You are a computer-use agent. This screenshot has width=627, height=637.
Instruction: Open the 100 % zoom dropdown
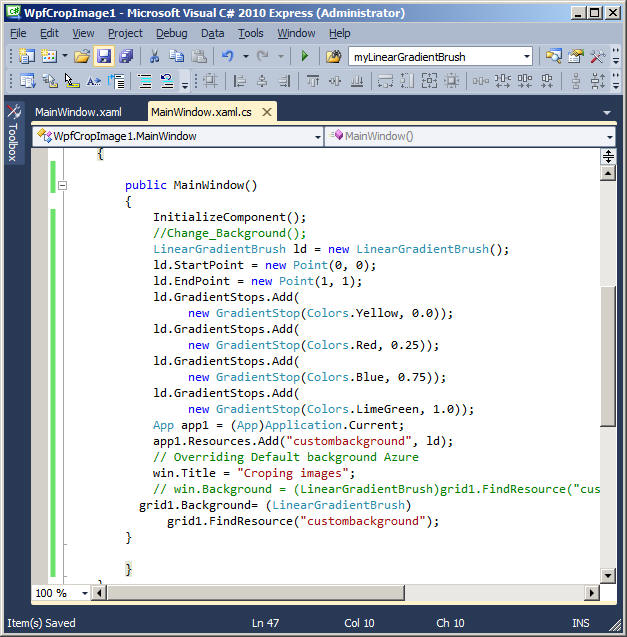tap(85, 594)
